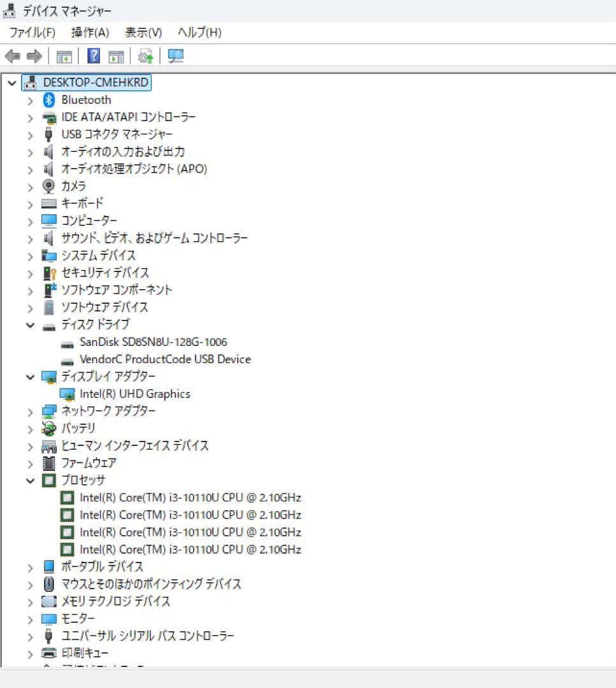Image resolution: width=616 pixels, height=688 pixels.
Task: Click the キーボード keyboard icon
Action: click(x=48, y=204)
